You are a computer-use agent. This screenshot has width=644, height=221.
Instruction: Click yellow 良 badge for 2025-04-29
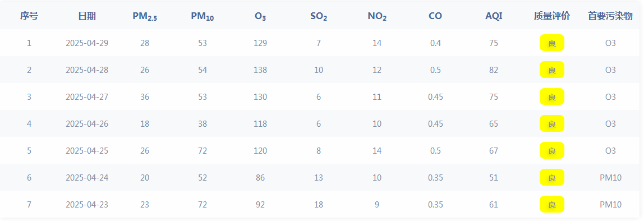pyautogui.click(x=551, y=43)
